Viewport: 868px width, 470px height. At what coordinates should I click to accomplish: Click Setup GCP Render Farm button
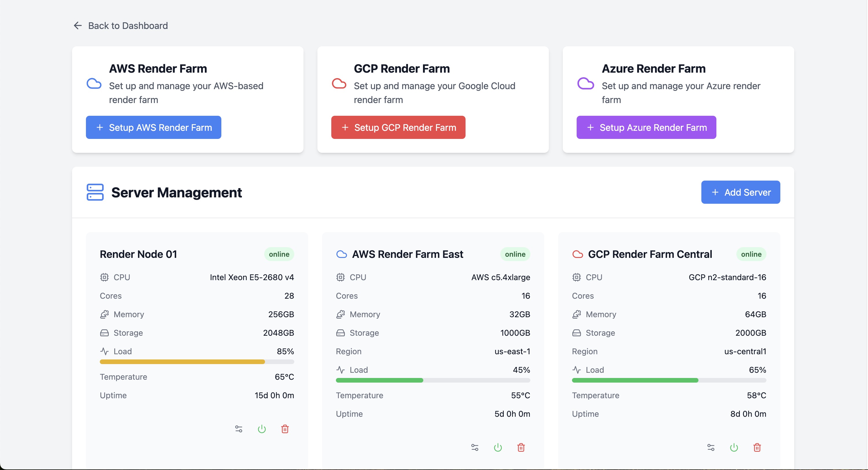[398, 127]
